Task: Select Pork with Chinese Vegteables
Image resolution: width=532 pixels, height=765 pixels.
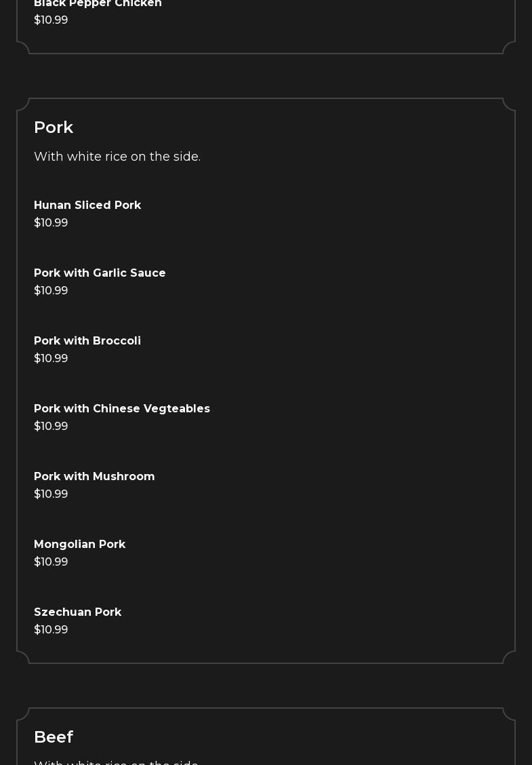Action: (x=122, y=409)
